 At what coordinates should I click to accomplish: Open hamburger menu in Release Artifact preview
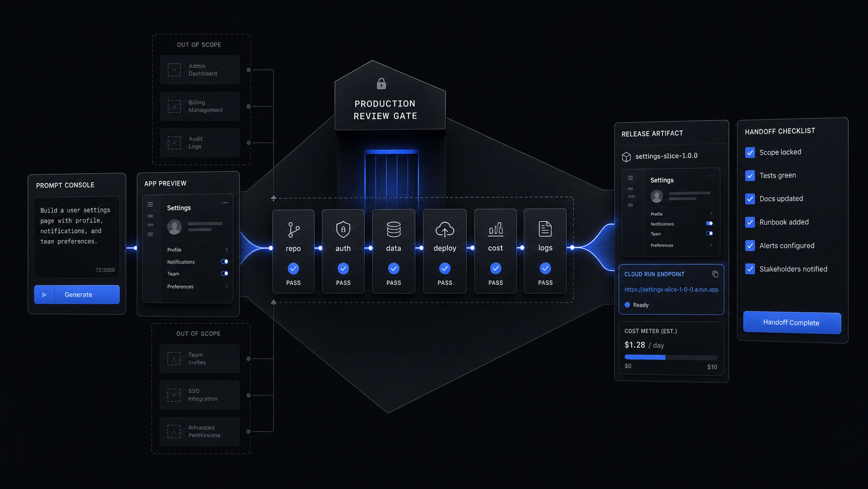(x=630, y=178)
